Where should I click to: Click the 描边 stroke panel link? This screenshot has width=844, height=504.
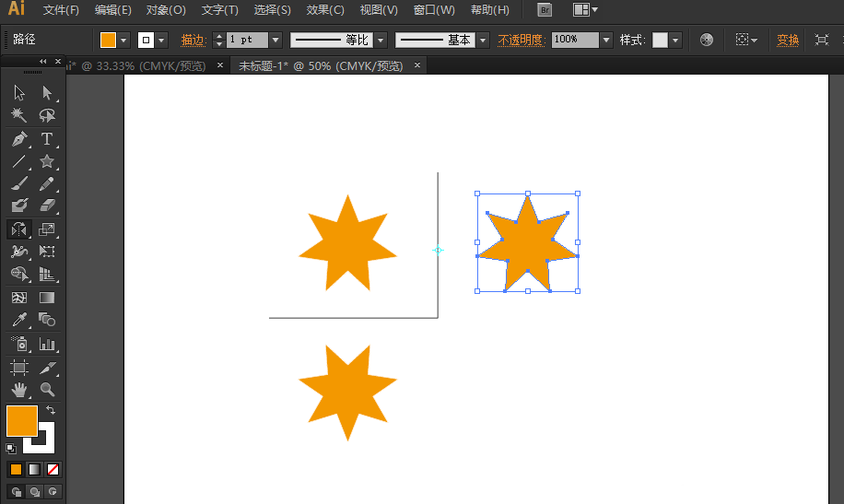[x=193, y=40]
